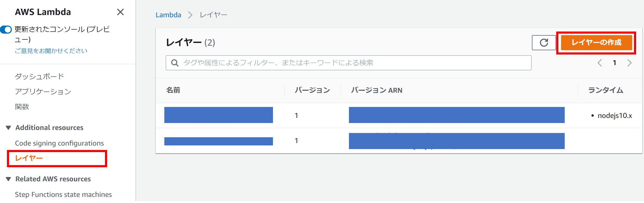Image resolution: width=644 pixels, height=203 pixels.
Task: Click the ご意見をお聞かせください feedback link
Action: 51,51
